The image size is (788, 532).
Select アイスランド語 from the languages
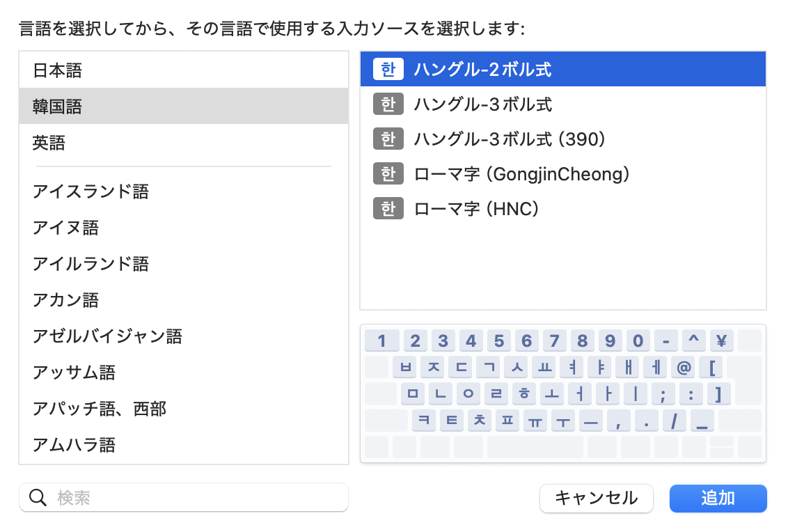point(90,191)
